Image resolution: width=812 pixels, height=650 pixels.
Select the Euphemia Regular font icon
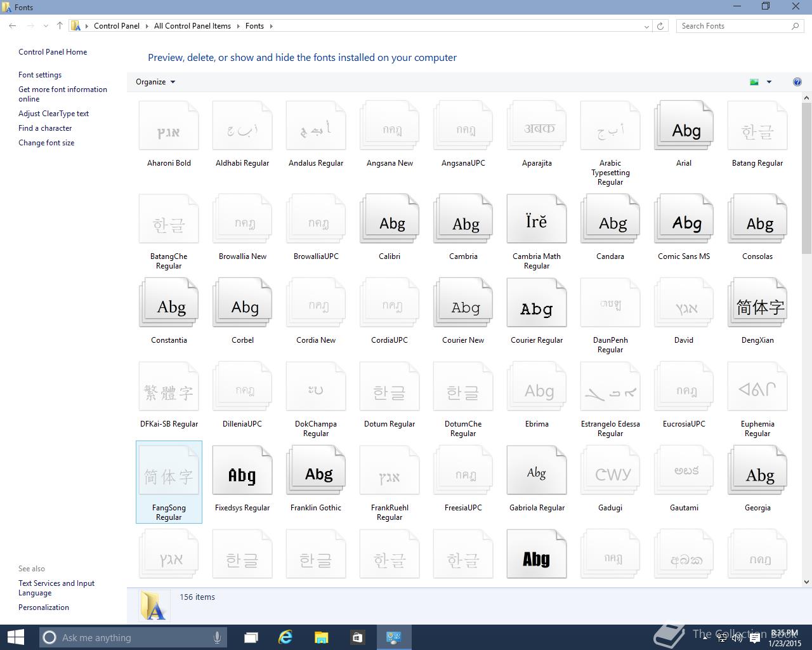[x=757, y=387]
